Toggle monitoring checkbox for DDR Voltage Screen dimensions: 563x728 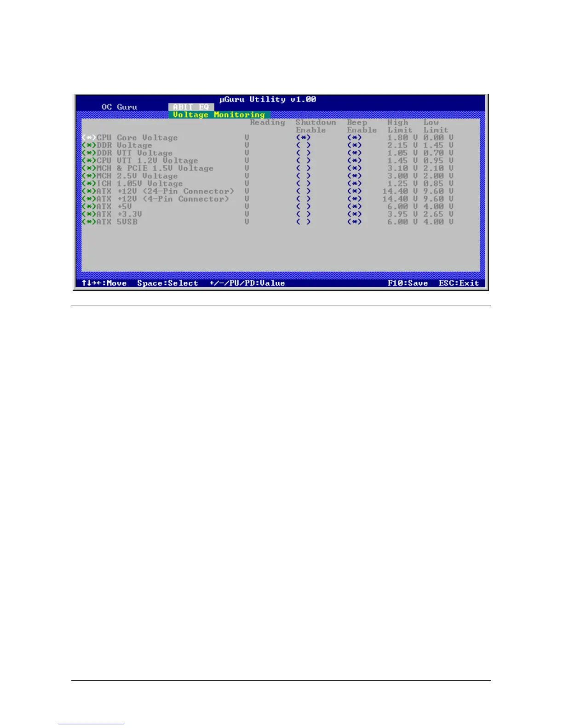(89, 145)
